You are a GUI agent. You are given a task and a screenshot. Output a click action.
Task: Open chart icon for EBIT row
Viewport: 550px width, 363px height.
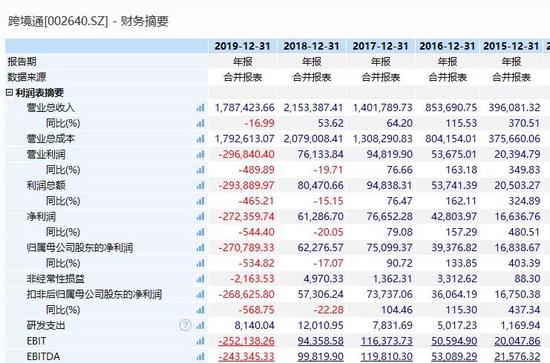[200, 341]
